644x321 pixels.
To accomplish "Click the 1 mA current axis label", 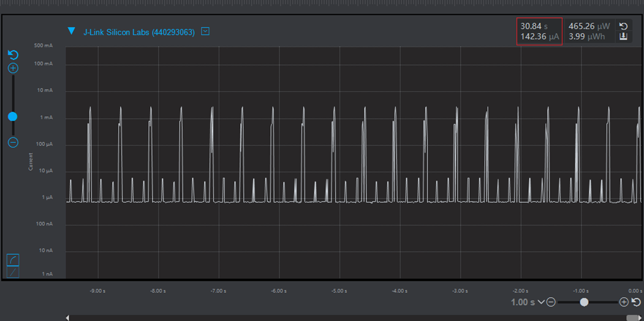I will tap(46, 118).
